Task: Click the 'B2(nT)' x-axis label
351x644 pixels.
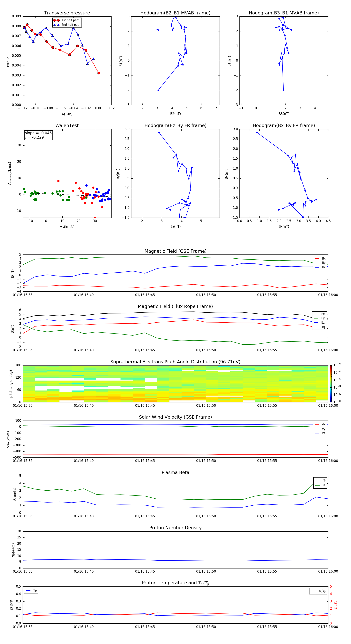Action: click(x=175, y=114)
